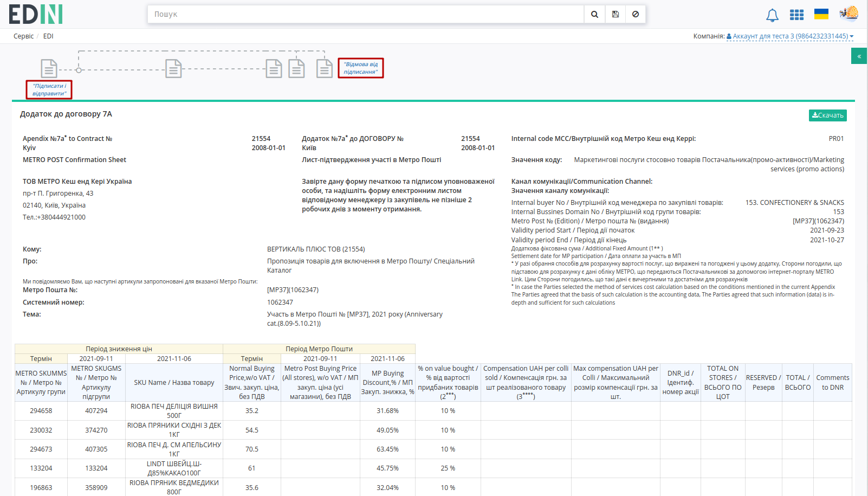The height and width of the screenshot is (496, 868).
Task: Select the first document icon in chain
Action: (49, 69)
